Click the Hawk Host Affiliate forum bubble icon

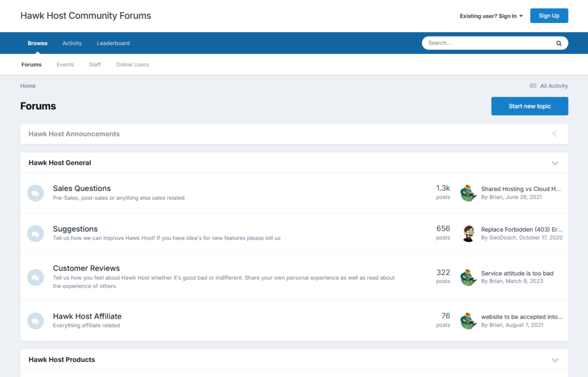pyautogui.click(x=35, y=321)
